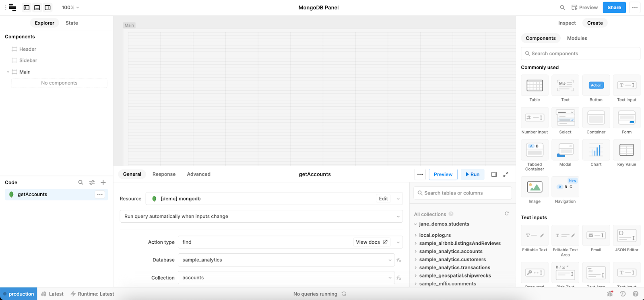The image size is (644, 300).
Task: Expand the sample_analytics.transactions collection
Action: pyautogui.click(x=415, y=267)
